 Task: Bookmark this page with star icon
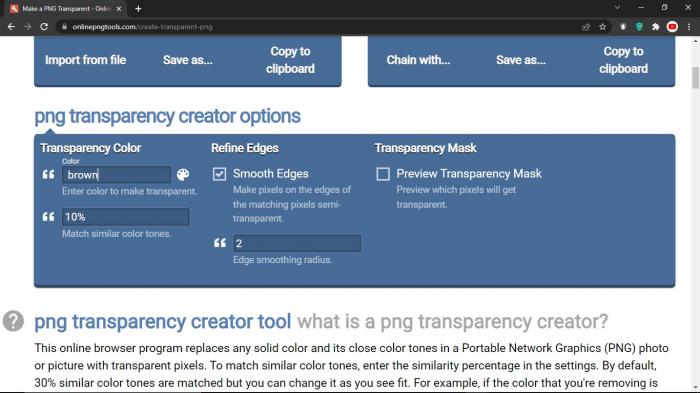(x=603, y=27)
